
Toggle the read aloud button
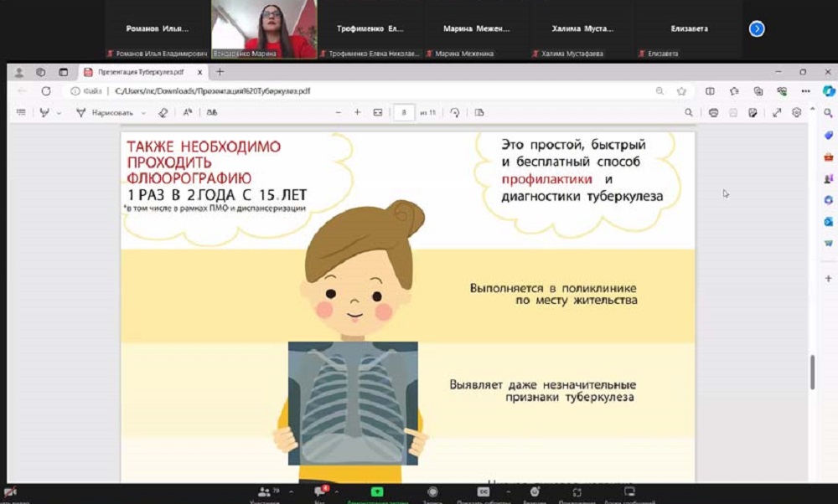pyautogui.click(x=188, y=112)
